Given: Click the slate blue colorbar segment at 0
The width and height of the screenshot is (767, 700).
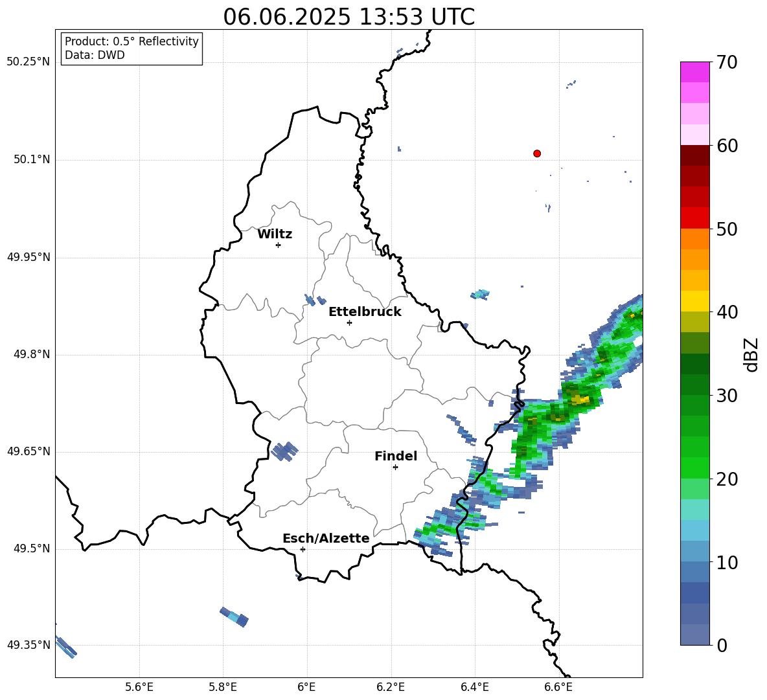Looking at the screenshot, I should [694, 635].
